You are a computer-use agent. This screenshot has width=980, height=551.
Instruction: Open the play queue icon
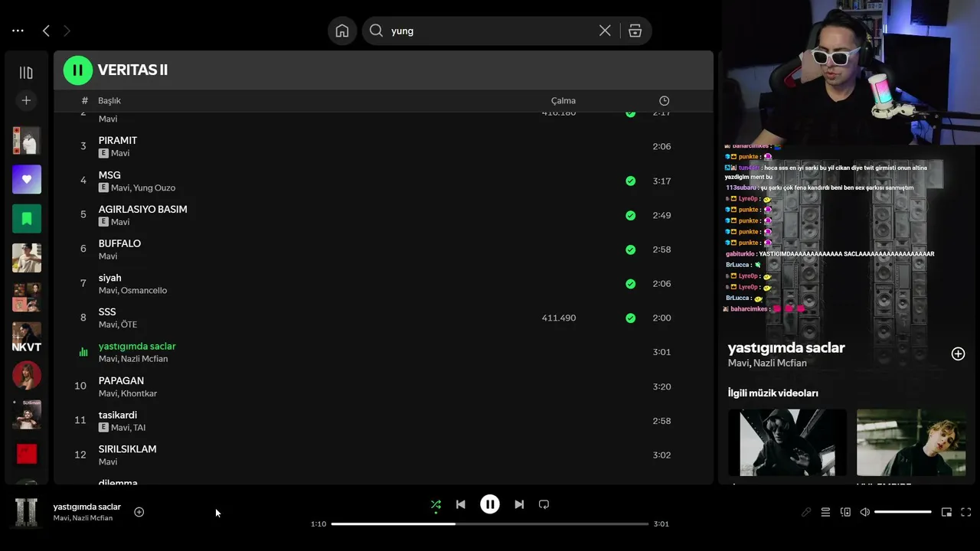coord(825,512)
